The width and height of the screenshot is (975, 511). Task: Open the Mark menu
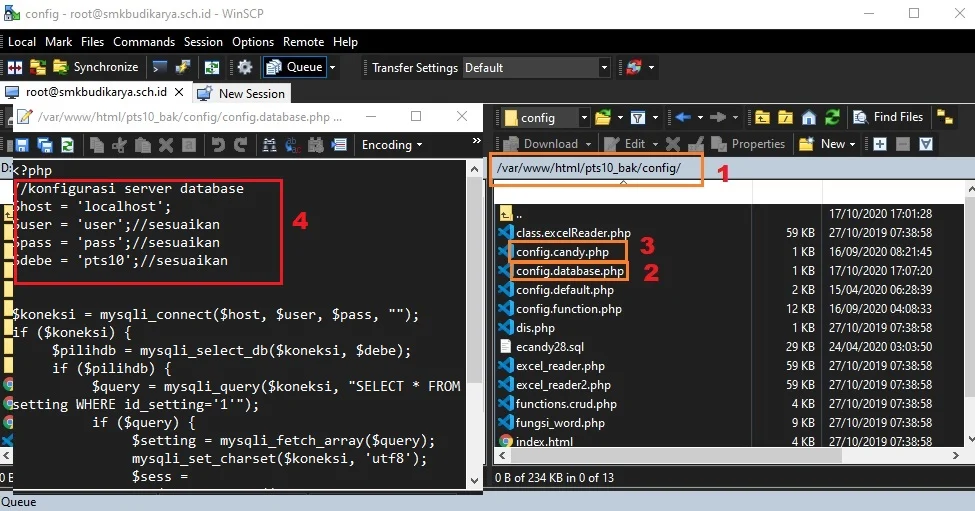pos(58,42)
